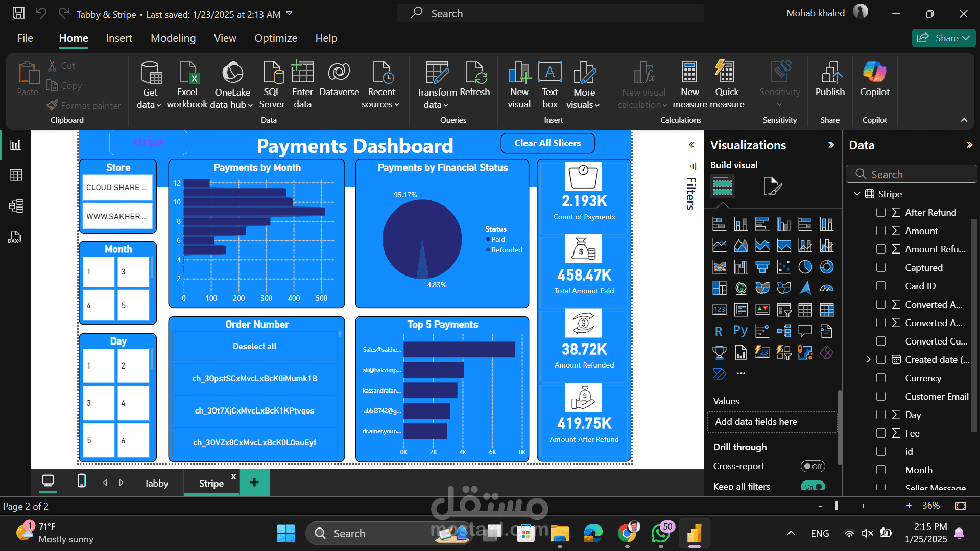This screenshot has width=980, height=551.
Task: Open the Help ribbon tab
Action: tap(326, 38)
